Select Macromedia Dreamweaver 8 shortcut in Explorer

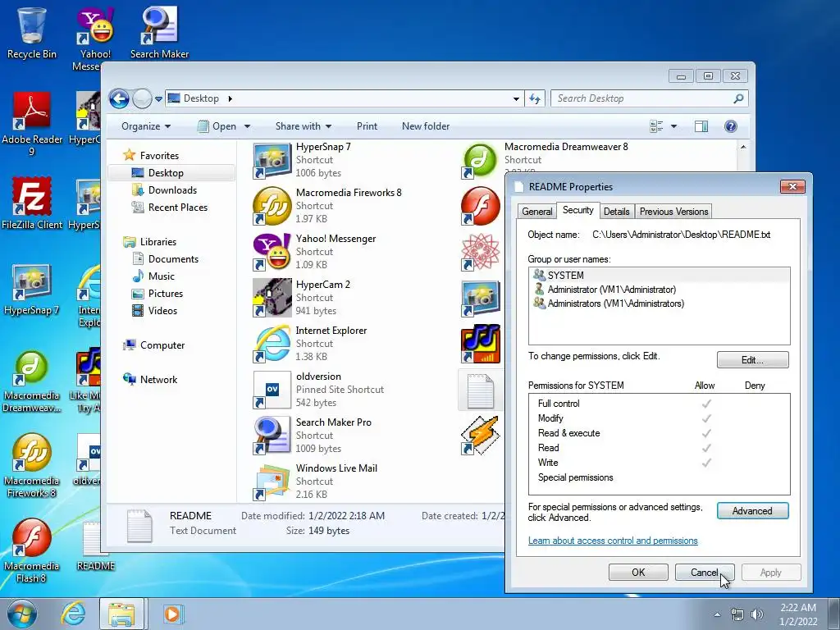coord(545,160)
